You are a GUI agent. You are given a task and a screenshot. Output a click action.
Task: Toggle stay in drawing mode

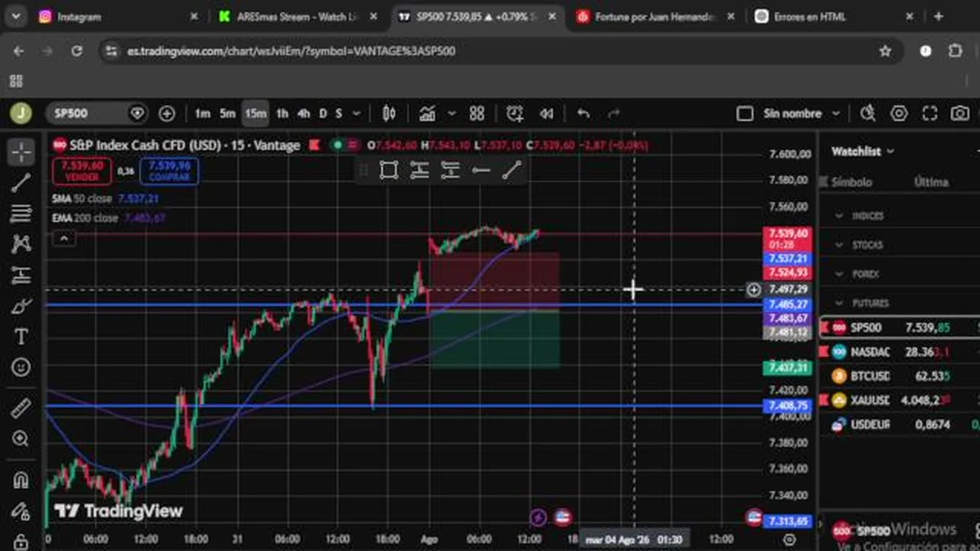[x=21, y=510]
